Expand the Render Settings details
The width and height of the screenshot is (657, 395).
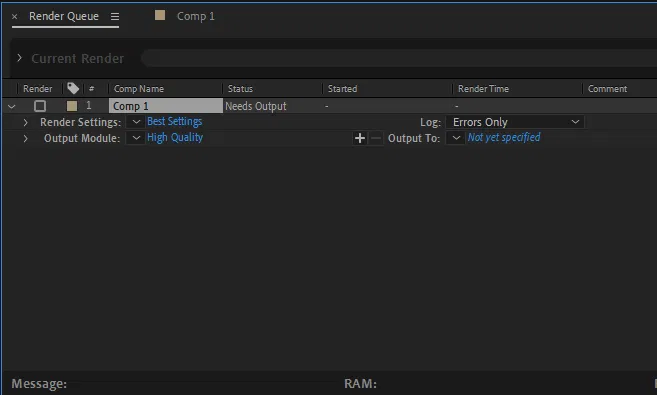[x=26, y=122]
